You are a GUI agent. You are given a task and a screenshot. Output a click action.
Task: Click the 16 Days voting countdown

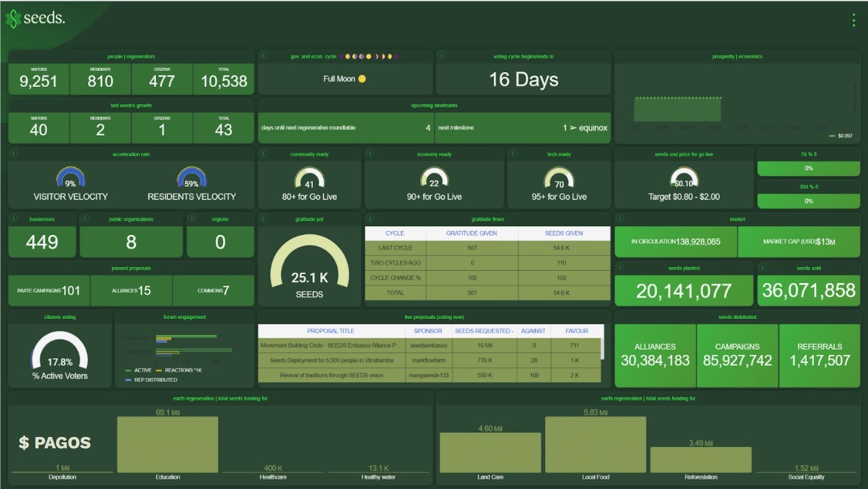[x=523, y=79]
